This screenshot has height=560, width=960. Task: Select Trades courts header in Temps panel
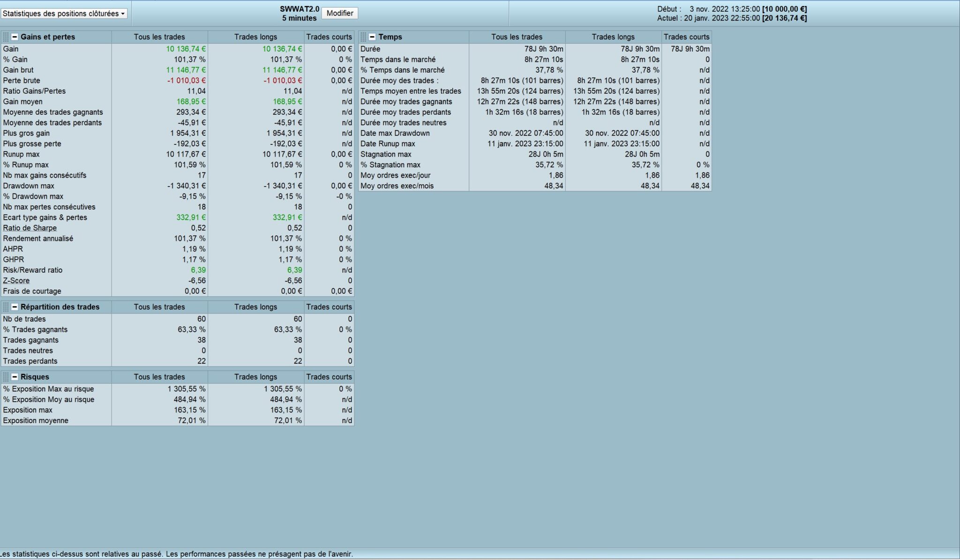tap(686, 37)
